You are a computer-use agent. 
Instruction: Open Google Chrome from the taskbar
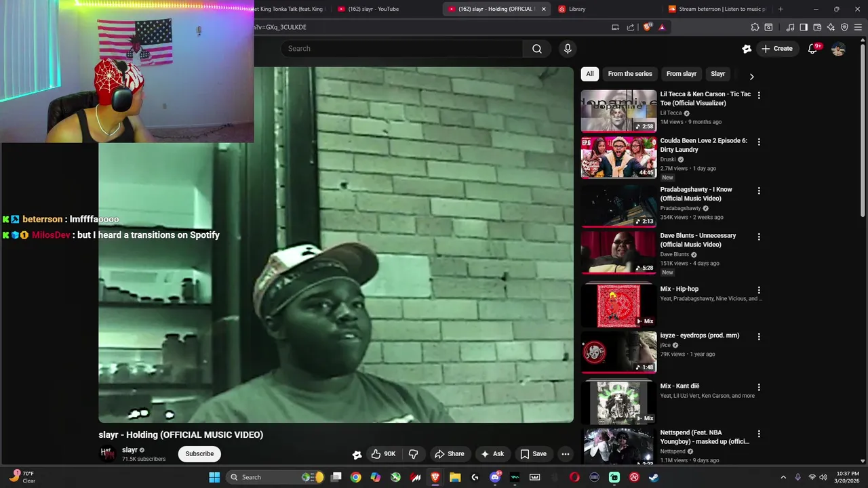point(355,477)
